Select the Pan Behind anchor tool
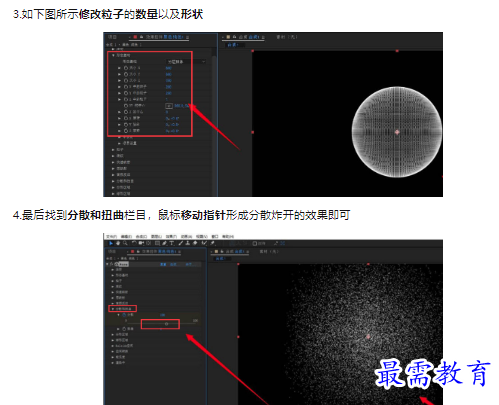This screenshot has width=499, height=405. 149,243
